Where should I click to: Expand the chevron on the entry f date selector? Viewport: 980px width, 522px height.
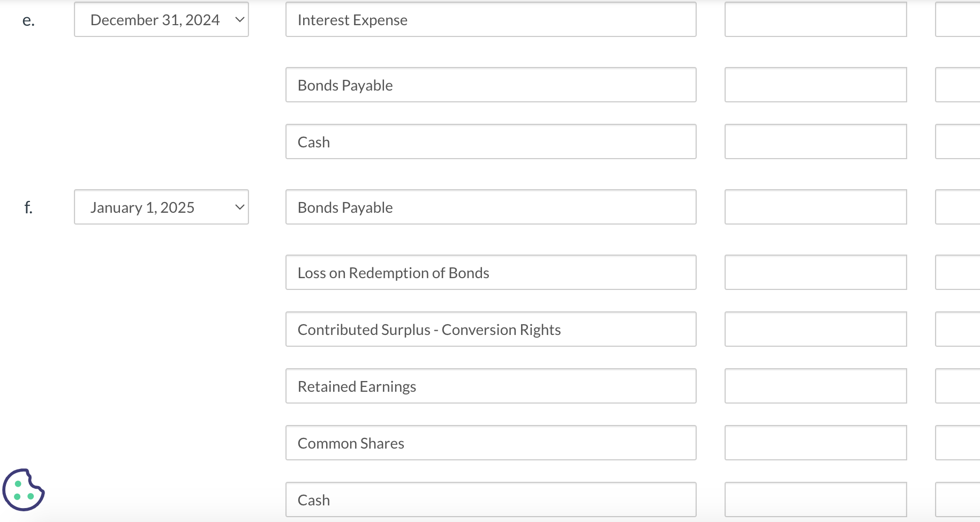[x=239, y=207]
